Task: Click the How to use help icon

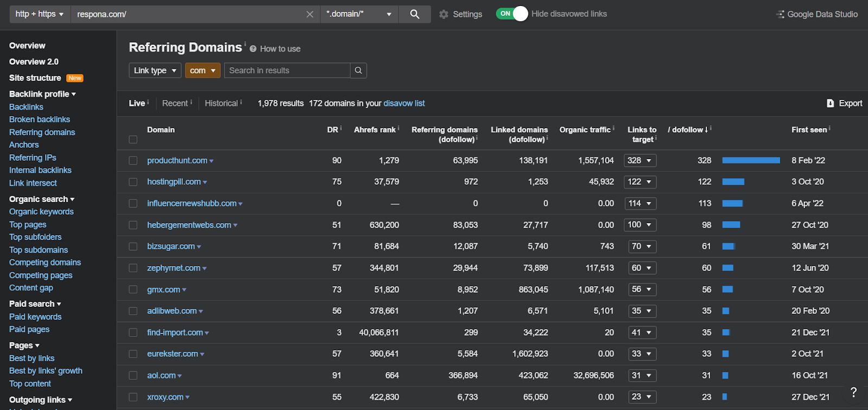Action: (253, 49)
